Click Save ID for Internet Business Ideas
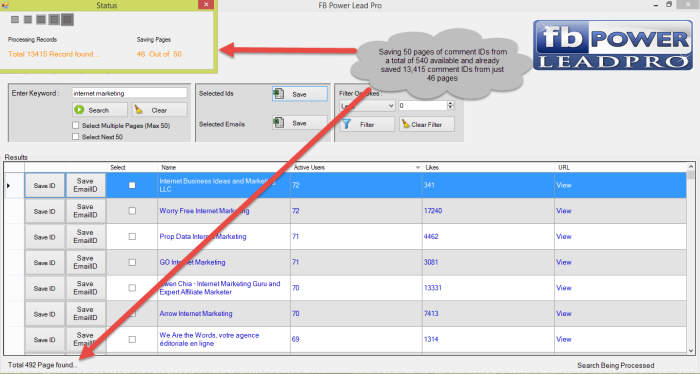700x374 pixels. click(x=45, y=185)
